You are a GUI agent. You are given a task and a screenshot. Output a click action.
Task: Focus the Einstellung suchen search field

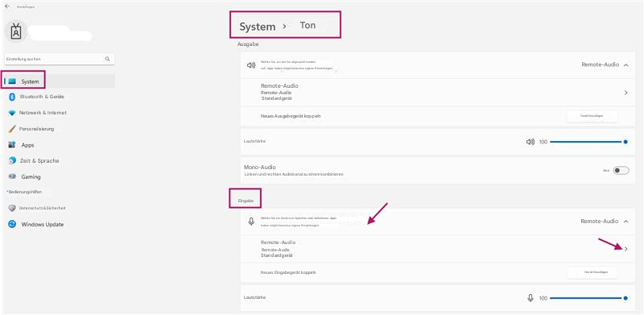[x=60, y=59]
